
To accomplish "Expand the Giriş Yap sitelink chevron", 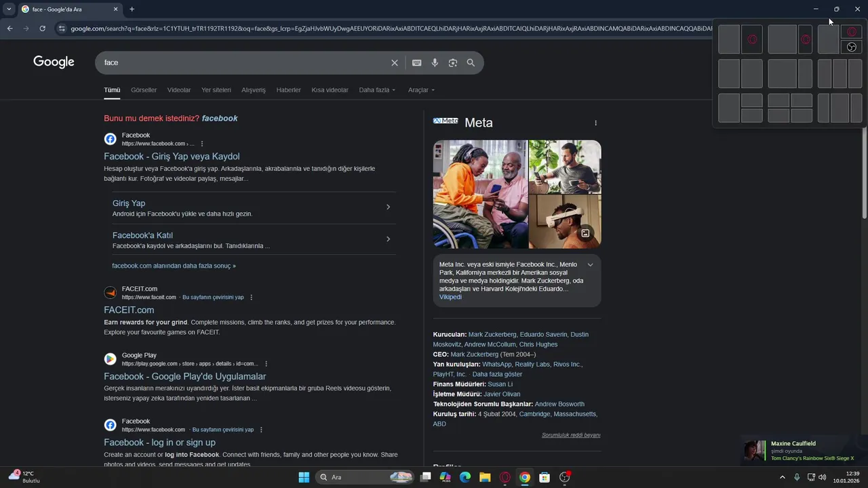I will 388,207.
